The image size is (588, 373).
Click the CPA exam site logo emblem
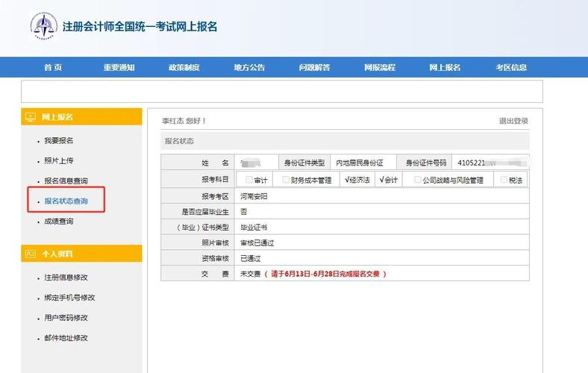[x=44, y=26]
